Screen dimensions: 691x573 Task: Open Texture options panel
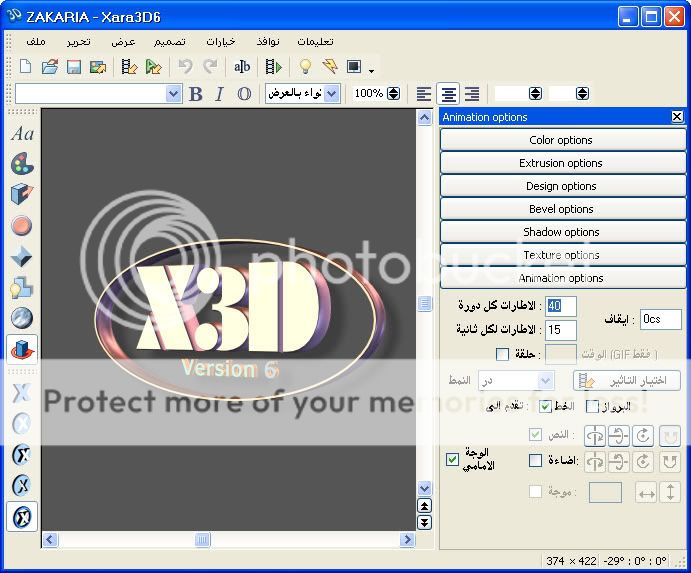point(562,254)
